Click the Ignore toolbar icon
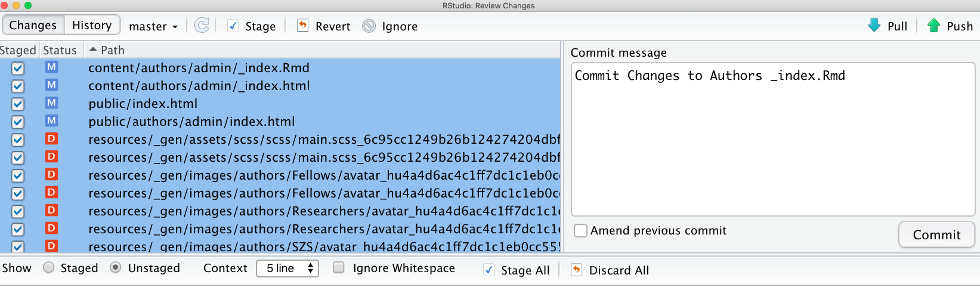Image resolution: width=980 pixels, height=287 pixels. [x=369, y=26]
